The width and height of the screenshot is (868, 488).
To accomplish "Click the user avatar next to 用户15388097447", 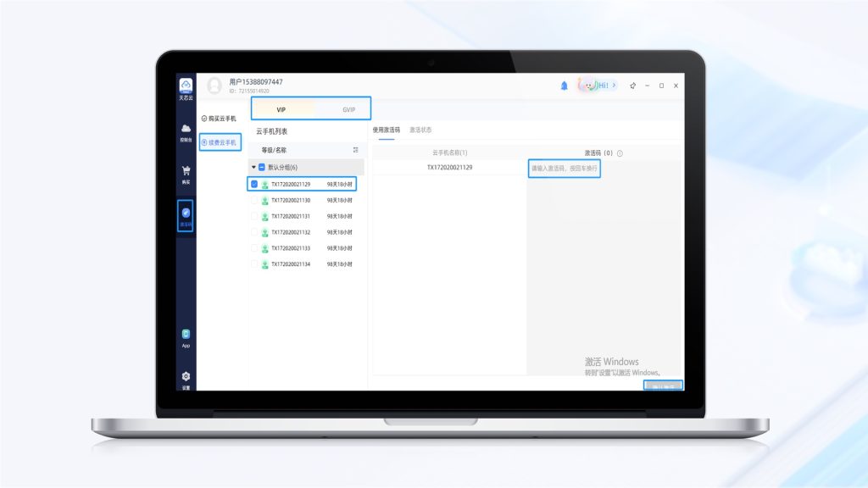I will (214, 86).
